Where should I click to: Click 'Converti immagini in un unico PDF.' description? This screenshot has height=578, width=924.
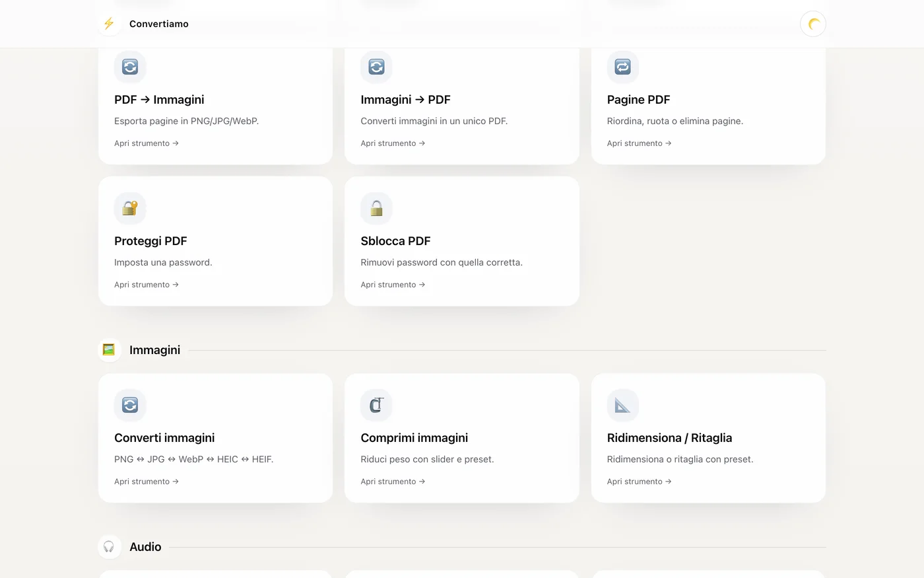(x=434, y=122)
